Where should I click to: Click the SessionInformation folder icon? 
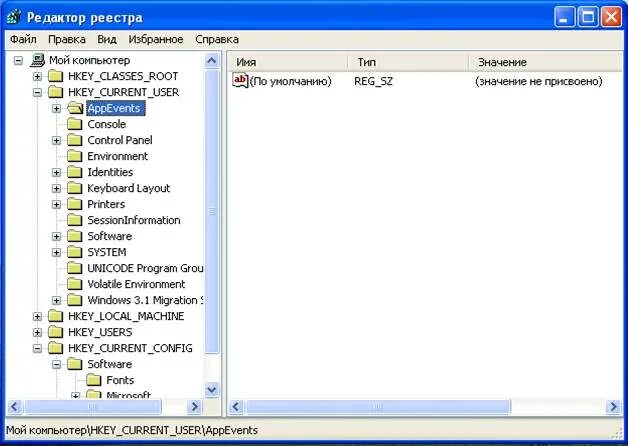74,220
